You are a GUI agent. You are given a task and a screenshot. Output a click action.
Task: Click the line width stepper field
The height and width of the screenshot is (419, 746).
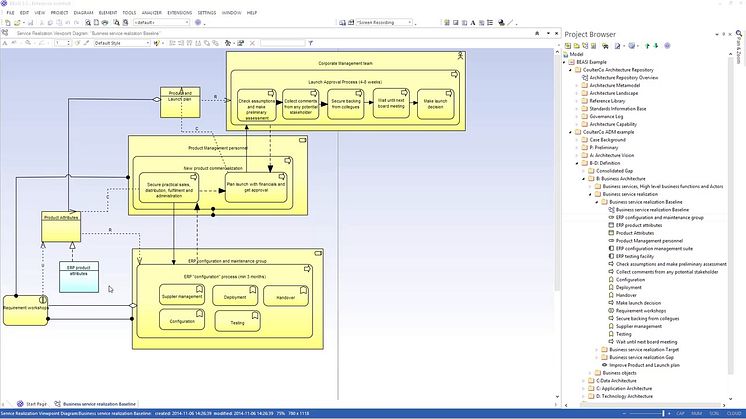pos(62,43)
